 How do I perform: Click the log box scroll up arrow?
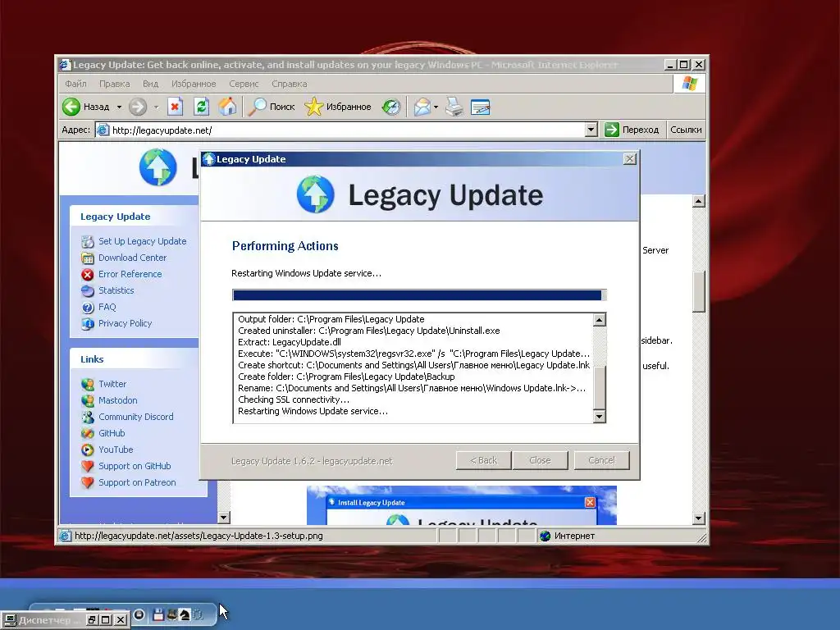pyautogui.click(x=600, y=320)
